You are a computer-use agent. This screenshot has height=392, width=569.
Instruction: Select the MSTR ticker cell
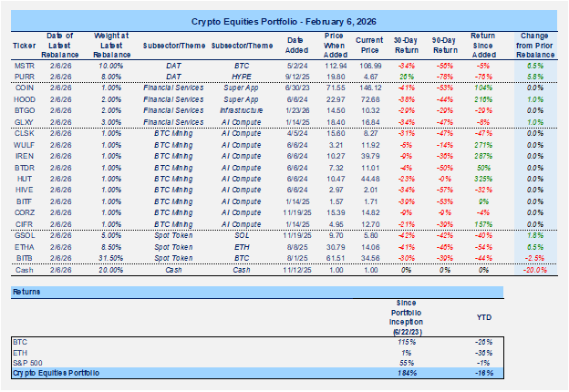pos(24,67)
